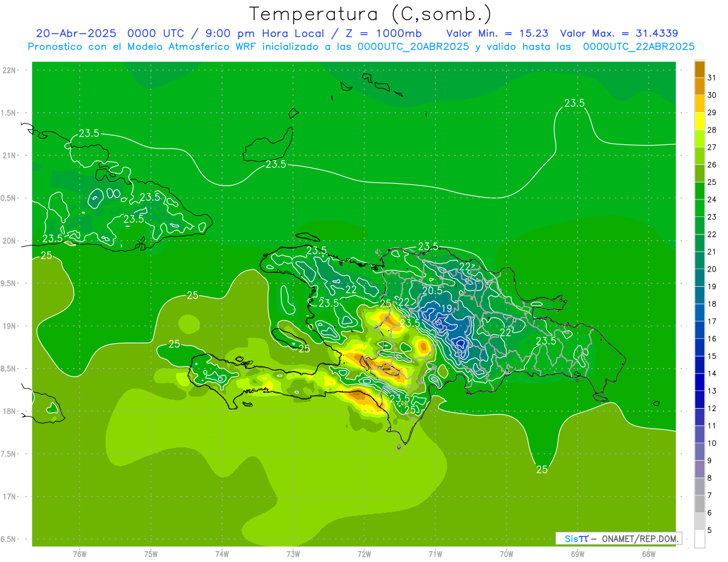Click the '20' value on color scale
Image resolution: width=728 pixels, height=562 pixels.
tap(712, 269)
